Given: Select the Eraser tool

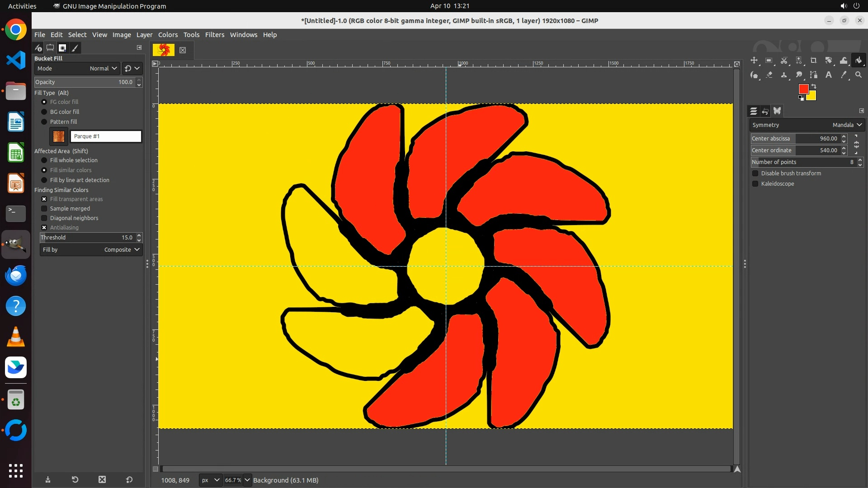Looking at the screenshot, I should tap(769, 75).
